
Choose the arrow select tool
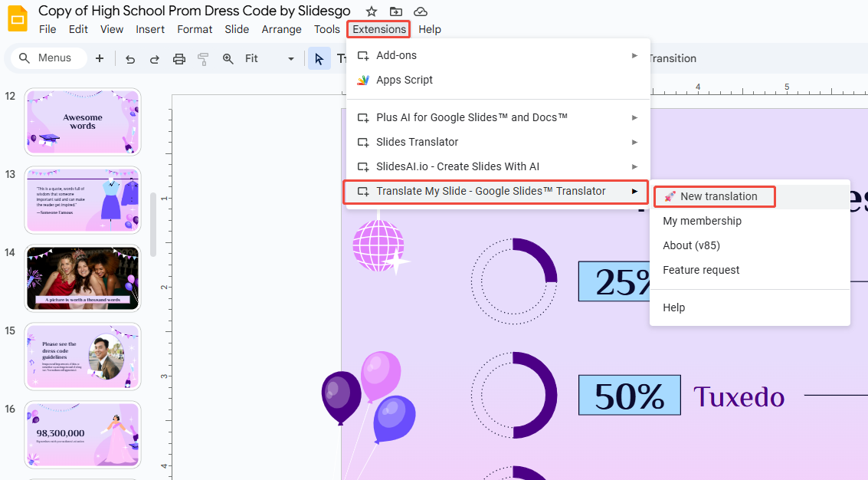tap(319, 59)
